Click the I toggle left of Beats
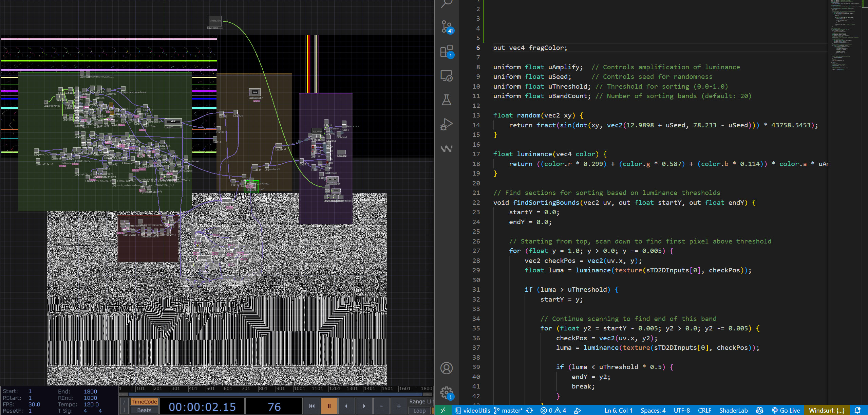The height and width of the screenshot is (415, 868). tap(124, 410)
